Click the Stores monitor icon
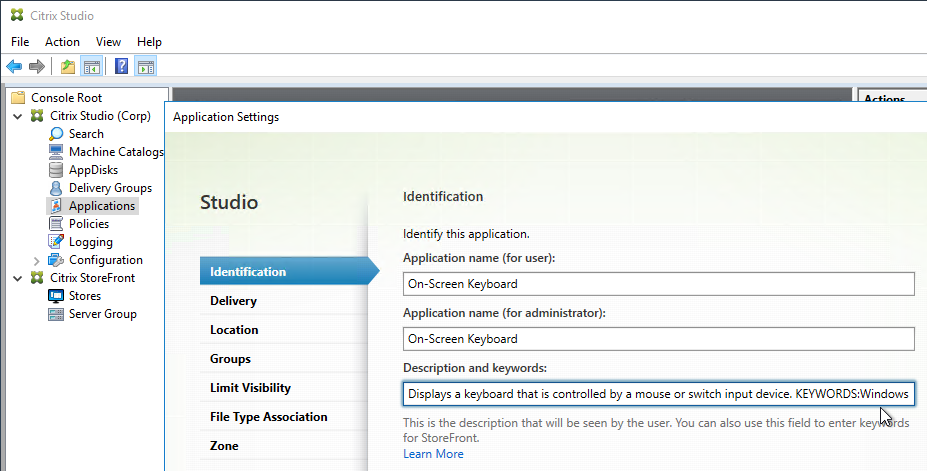Screen dimensions: 927x471 pos(56,296)
